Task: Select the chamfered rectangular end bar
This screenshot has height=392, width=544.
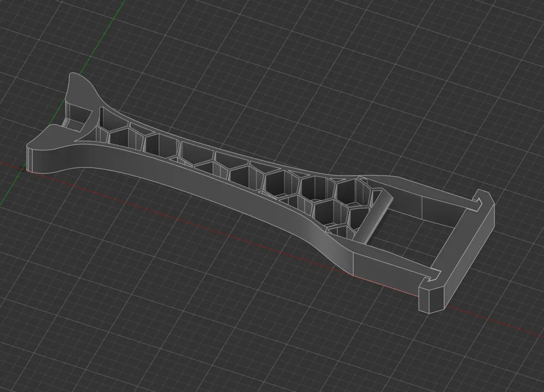Action: pos(458,251)
